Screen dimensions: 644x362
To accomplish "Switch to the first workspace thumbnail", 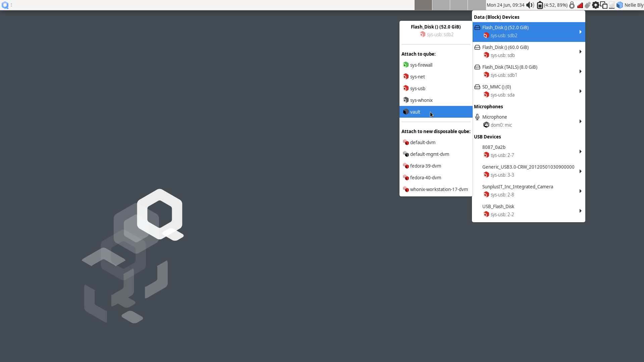I will point(423,5).
